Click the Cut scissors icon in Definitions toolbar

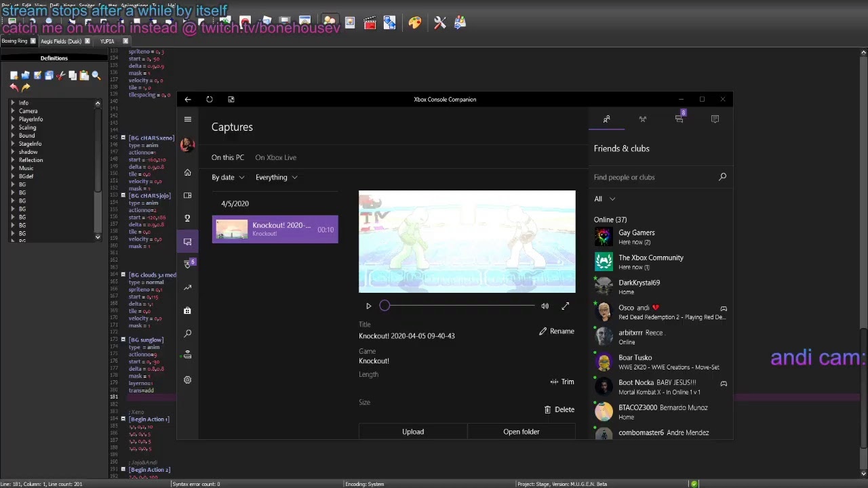click(x=61, y=76)
